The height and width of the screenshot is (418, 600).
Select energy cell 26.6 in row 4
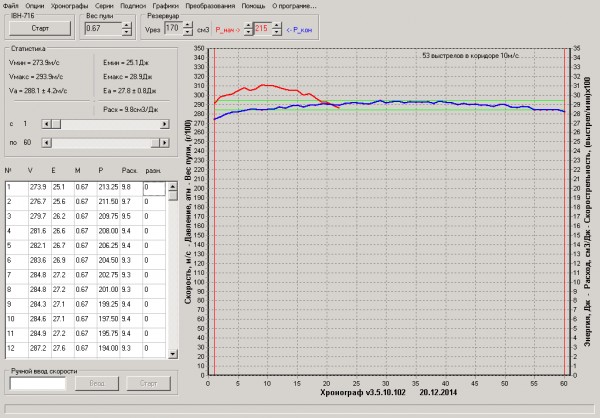click(62, 231)
